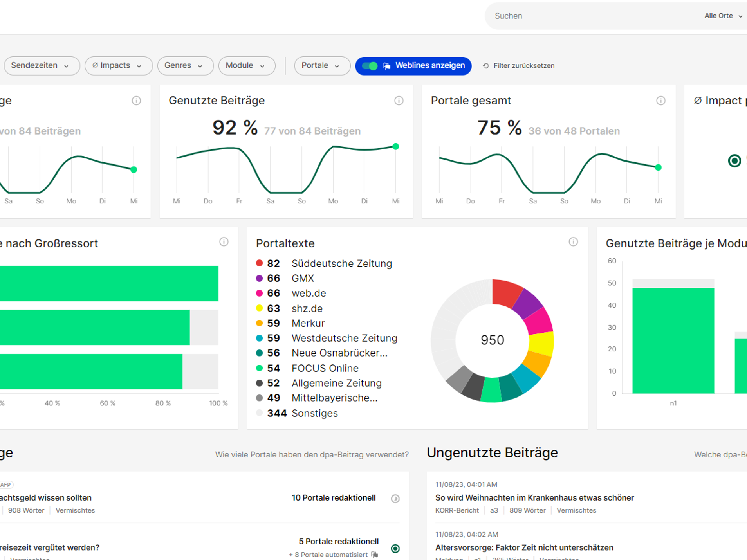The width and height of the screenshot is (747, 560).
Task: Open the Alle Orte location dropdown
Action: click(724, 16)
